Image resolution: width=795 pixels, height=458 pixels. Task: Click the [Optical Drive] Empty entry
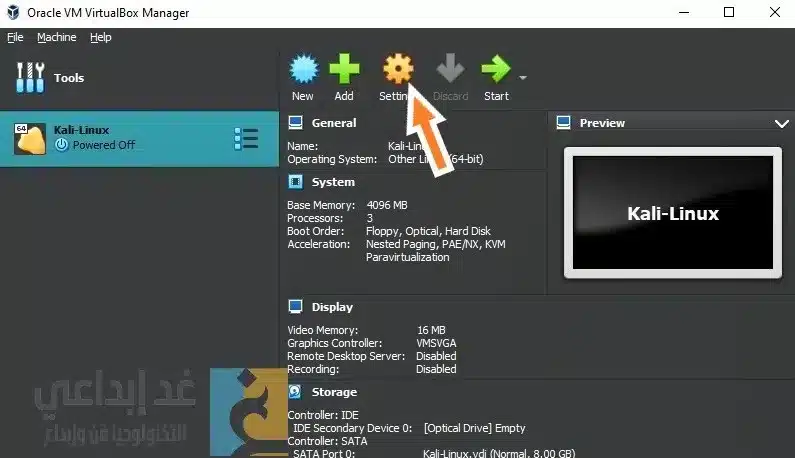coord(474,428)
